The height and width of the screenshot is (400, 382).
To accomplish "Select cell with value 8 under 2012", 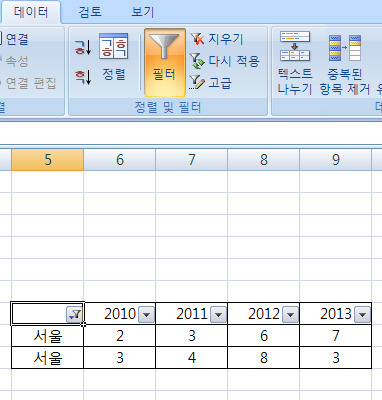I will pos(264,358).
